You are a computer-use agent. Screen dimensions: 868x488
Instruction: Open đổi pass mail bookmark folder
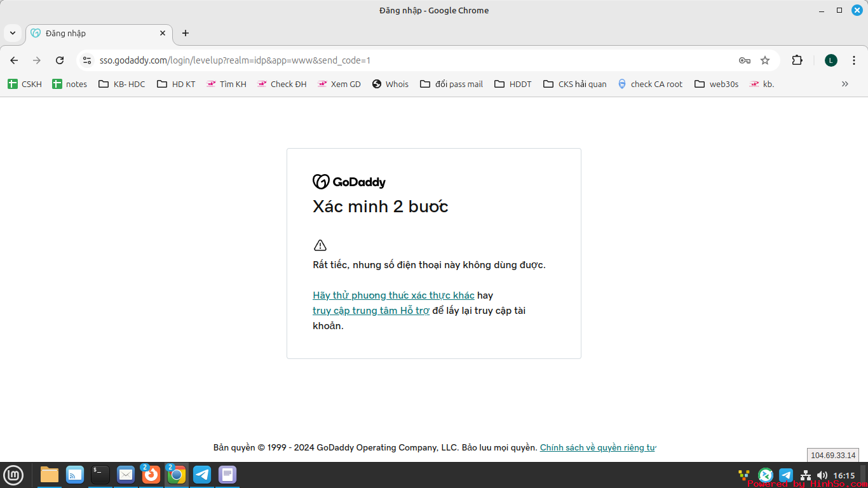click(451, 84)
